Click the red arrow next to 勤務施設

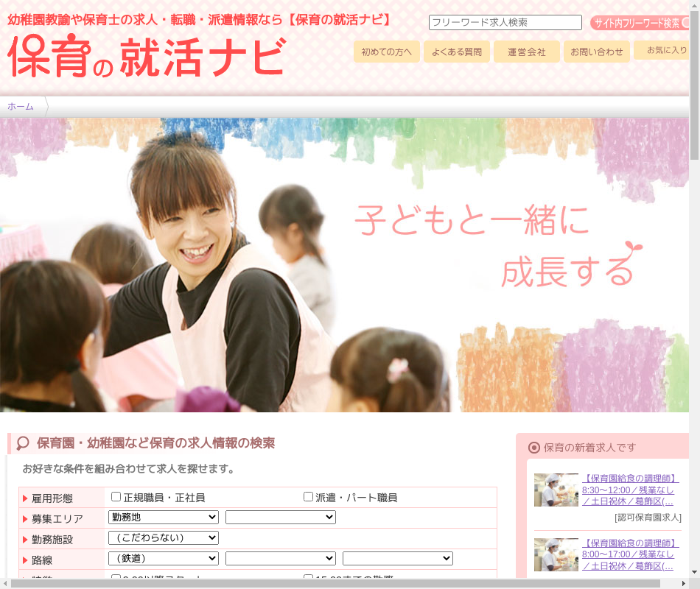point(25,540)
